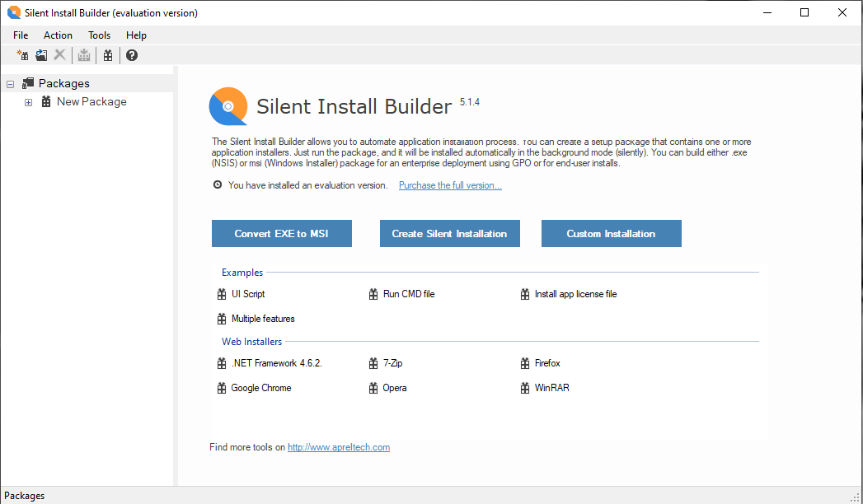Open the File menu

pyautogui.click(x=21, y=35)
